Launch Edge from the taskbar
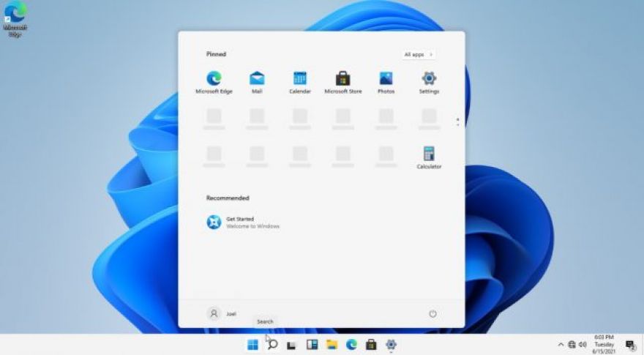 (351, 344)
